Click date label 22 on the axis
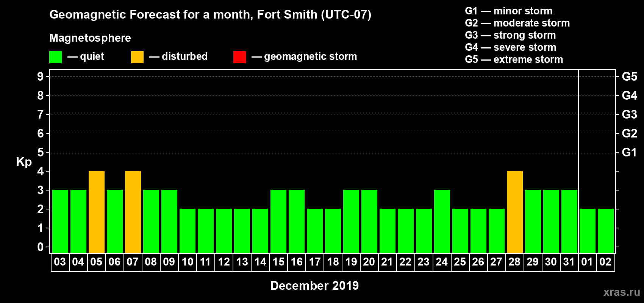The height and width of the screenshot is (303, 644). click(405, 262)
